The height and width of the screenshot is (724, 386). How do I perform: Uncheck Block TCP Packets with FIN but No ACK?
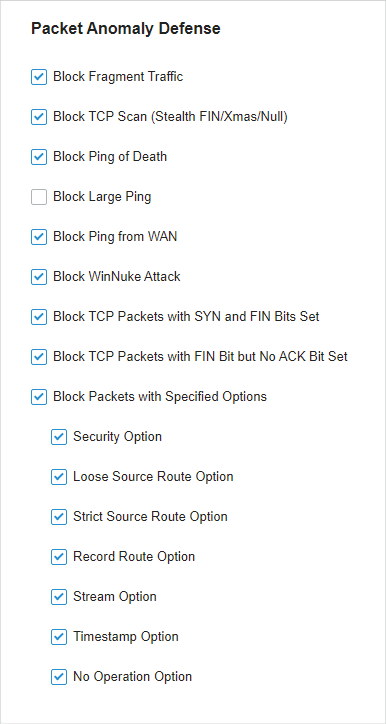[39, 357]
